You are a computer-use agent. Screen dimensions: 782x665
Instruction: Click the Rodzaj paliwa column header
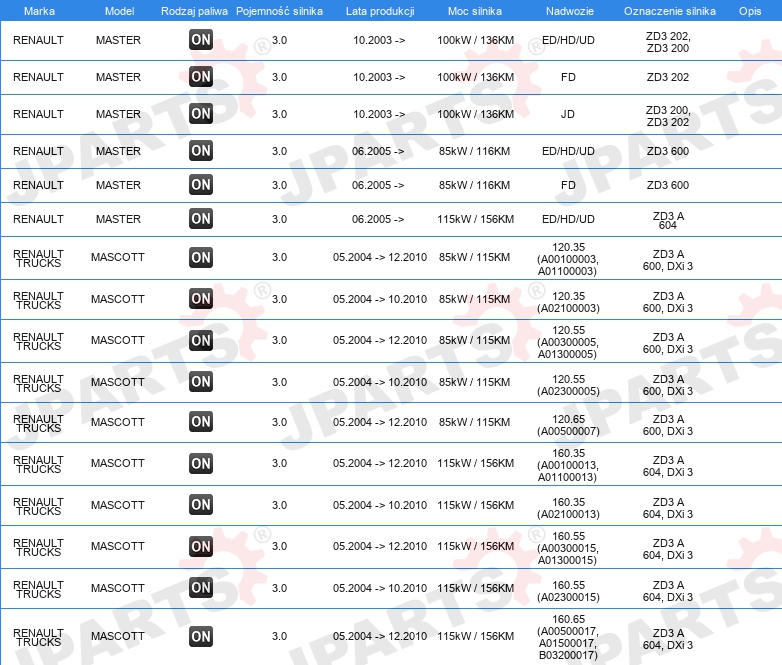(194, 11)
